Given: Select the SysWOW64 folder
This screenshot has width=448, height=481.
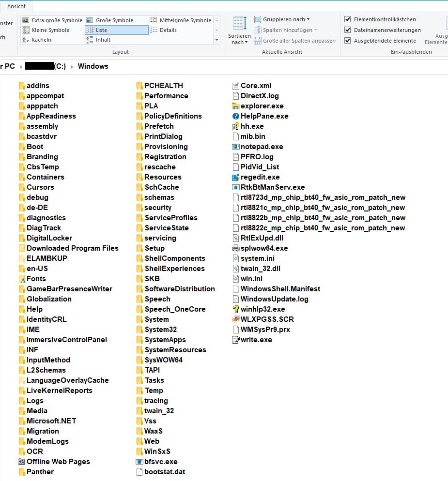Looking at the screenshot, I should coord(160,360).
